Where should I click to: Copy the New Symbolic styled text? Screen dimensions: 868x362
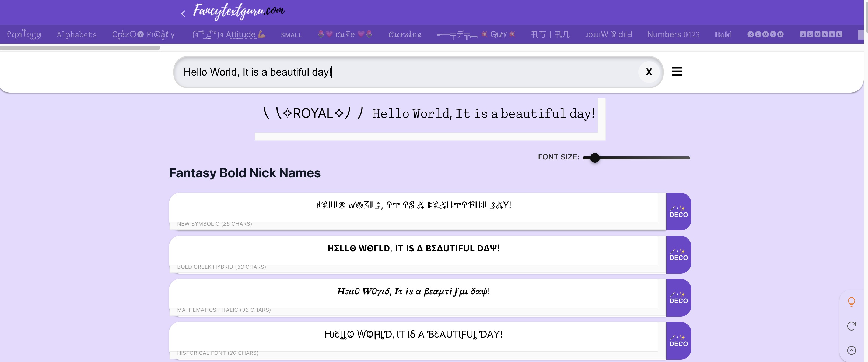414,205
